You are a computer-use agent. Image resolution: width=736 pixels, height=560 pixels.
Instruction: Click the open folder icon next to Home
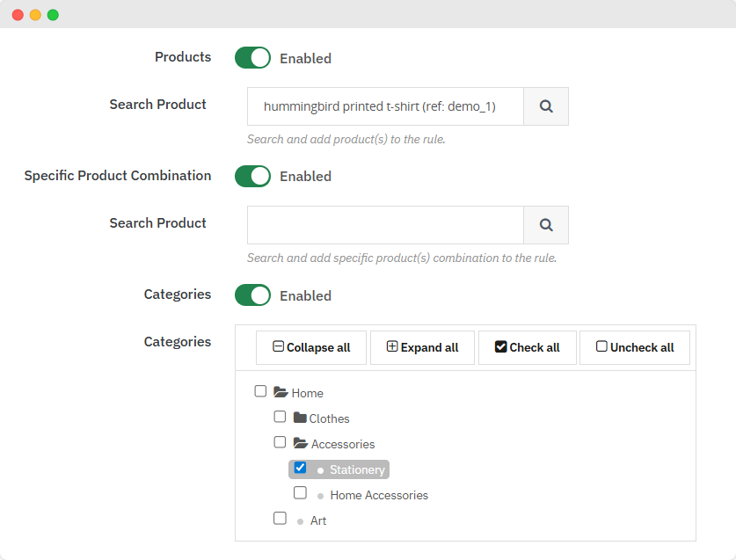coord(281,393)
